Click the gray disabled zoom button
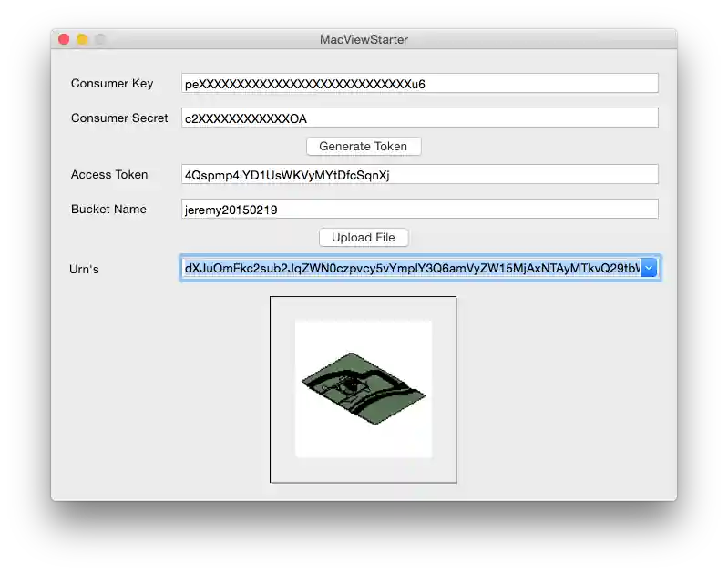The width and height of the screenshot is (728, 574). tap(100, 39)
